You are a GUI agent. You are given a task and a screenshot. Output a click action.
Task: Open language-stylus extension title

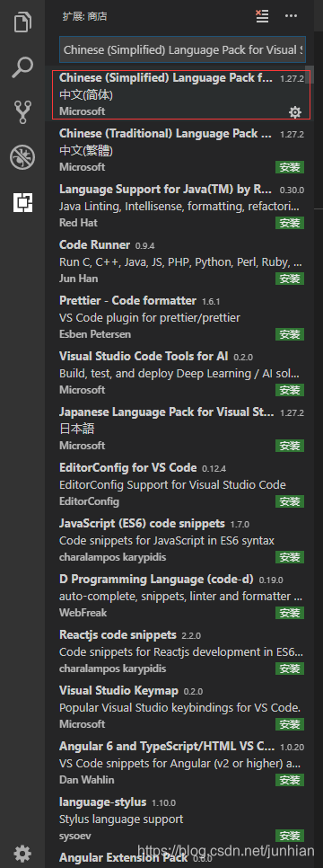point(103,802)
